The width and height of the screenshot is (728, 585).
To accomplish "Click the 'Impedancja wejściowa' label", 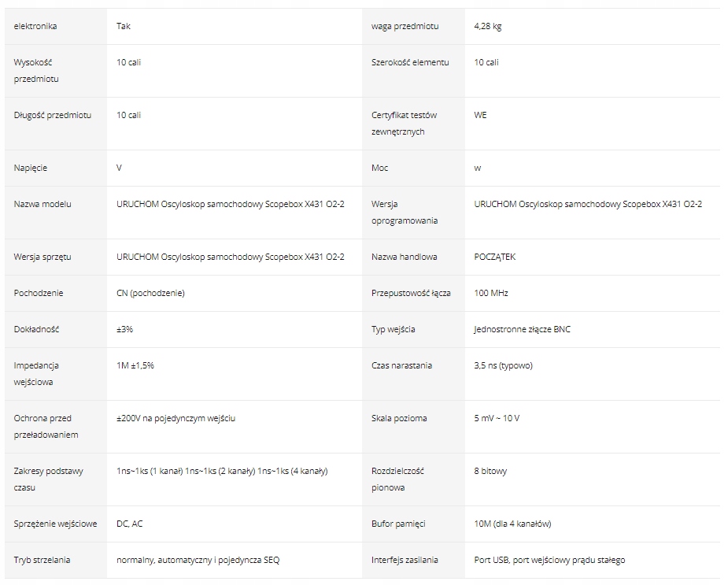I will [37, 373].
